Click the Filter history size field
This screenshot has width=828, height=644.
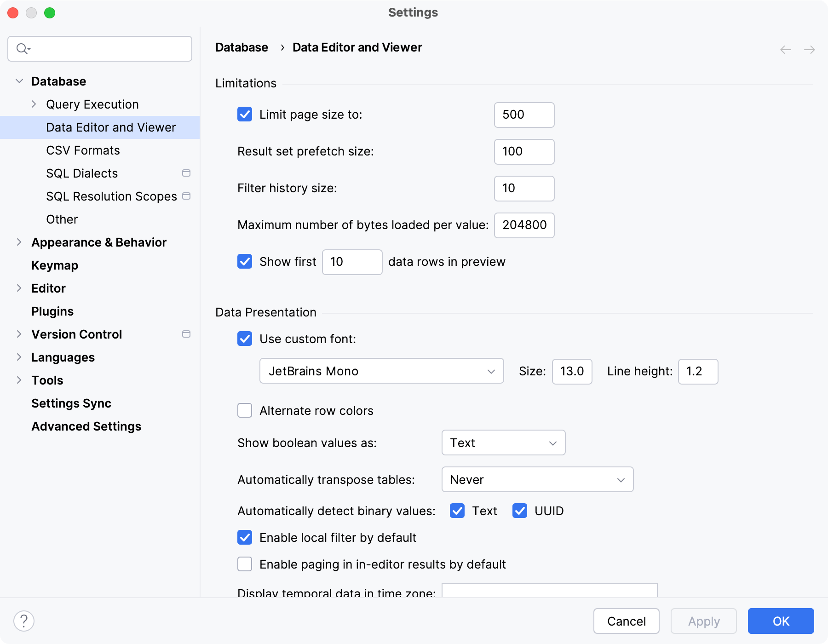[x=524, y=188]
